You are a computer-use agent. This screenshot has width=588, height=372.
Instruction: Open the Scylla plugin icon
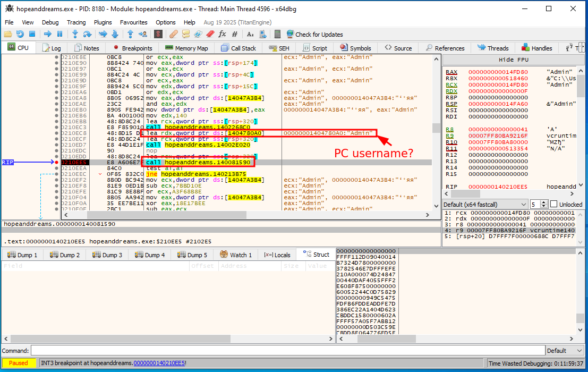point(158,34)
